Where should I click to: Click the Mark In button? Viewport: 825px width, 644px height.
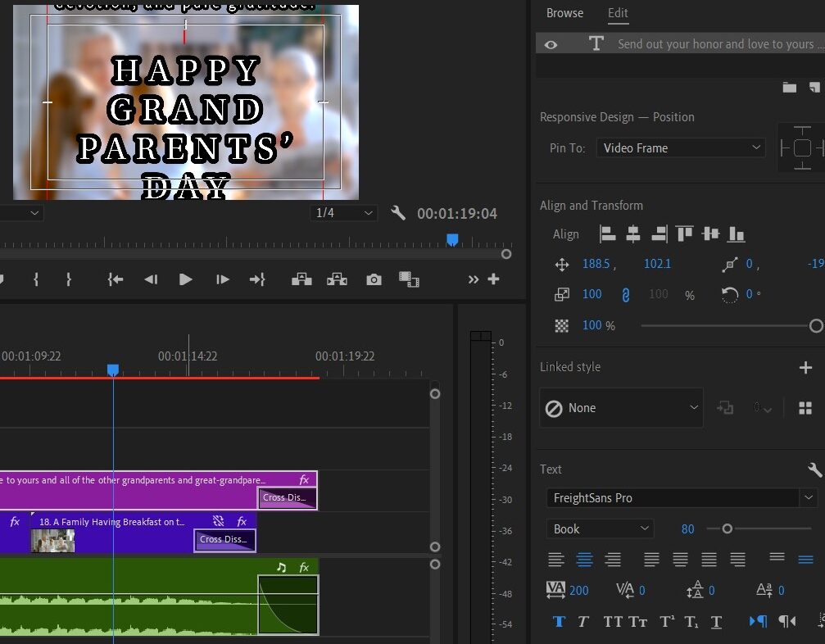(36, 279)
